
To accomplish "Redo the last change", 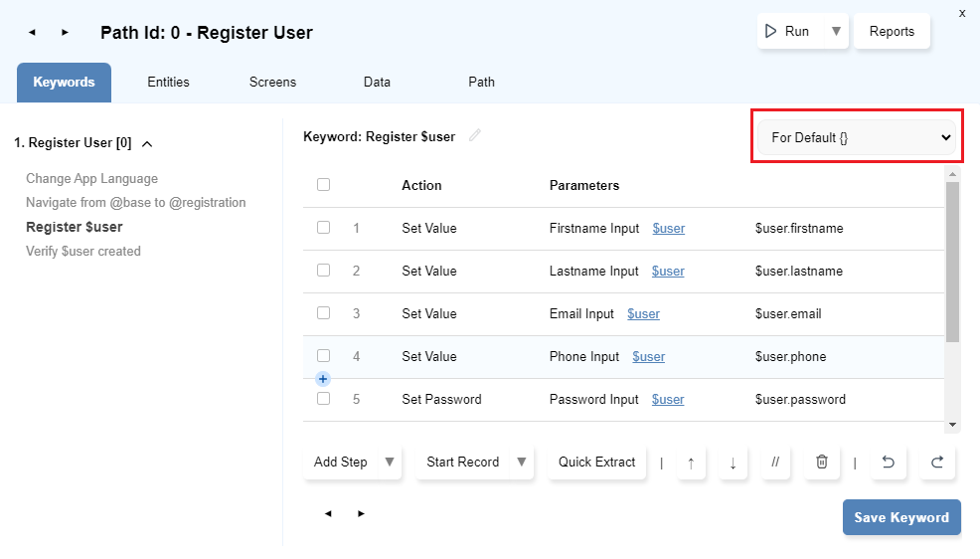I will click(x=936, y=463).
